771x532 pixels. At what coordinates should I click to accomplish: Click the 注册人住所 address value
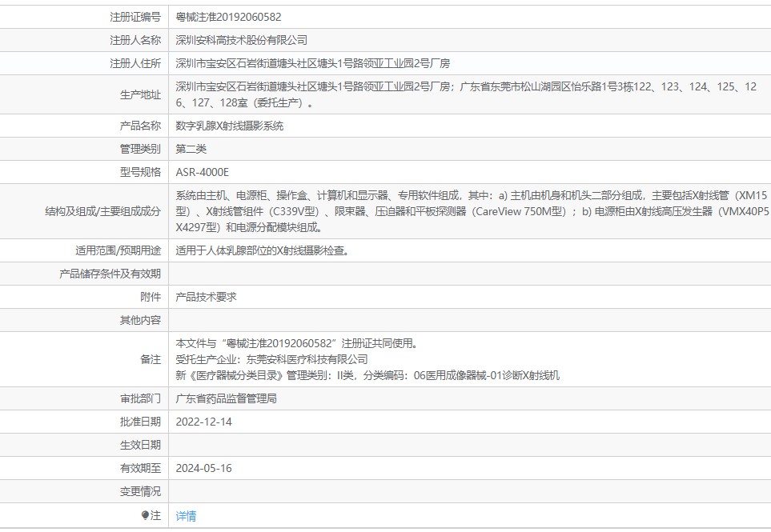[x=313, y=63]
